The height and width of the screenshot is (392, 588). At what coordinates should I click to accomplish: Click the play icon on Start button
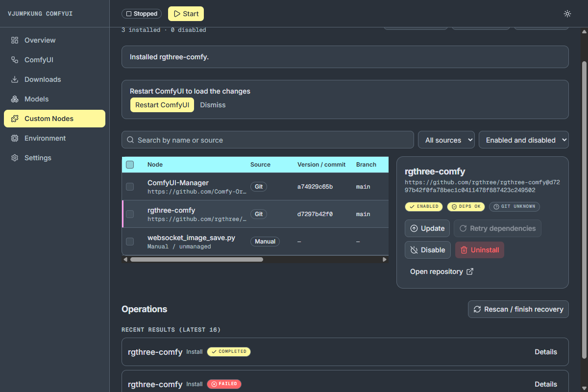[x=177, y=14]
